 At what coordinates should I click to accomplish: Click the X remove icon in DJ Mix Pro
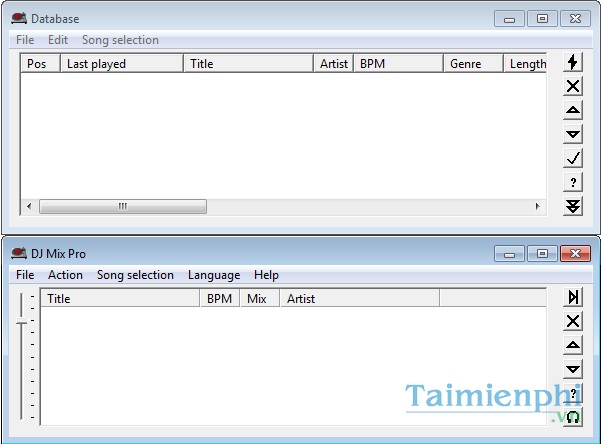pyautogui.click(x=573, y=321)
